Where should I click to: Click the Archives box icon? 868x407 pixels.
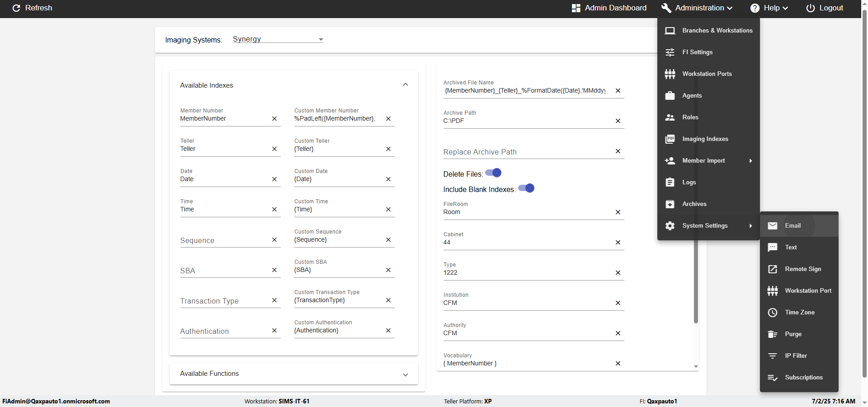point(670,204)
